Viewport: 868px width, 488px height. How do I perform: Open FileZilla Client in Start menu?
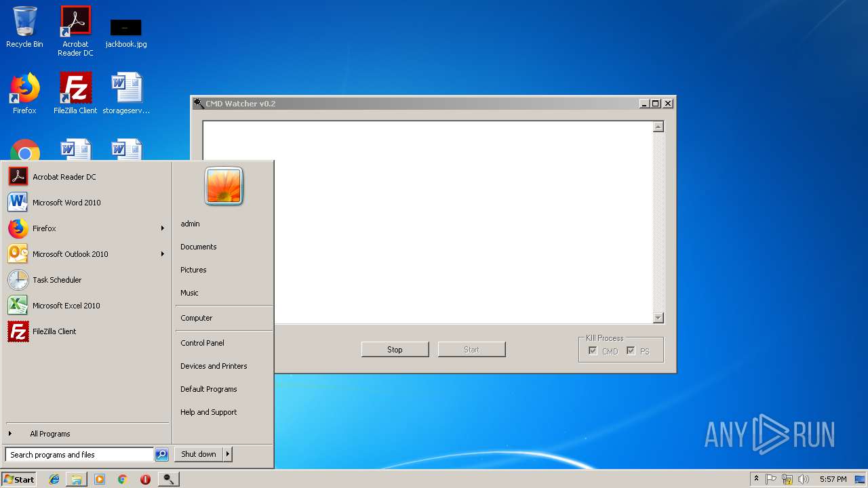tap(87, 331)
